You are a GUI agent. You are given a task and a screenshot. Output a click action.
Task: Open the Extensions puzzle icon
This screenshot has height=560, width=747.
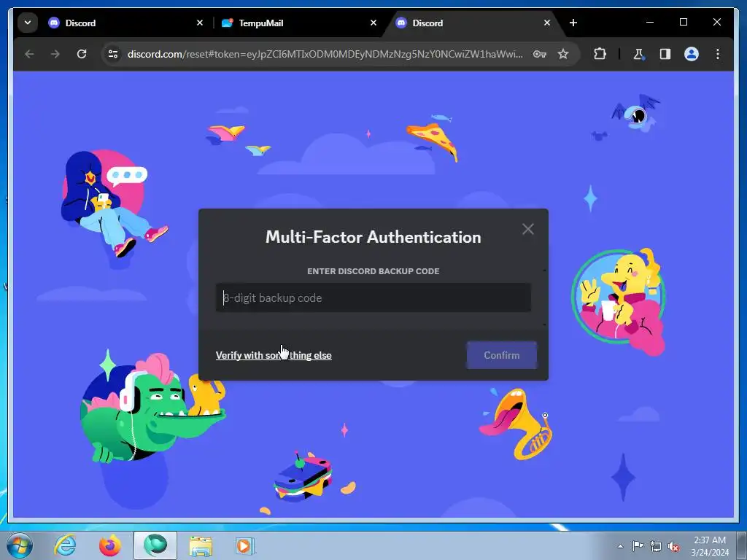[x=600, y=54]
